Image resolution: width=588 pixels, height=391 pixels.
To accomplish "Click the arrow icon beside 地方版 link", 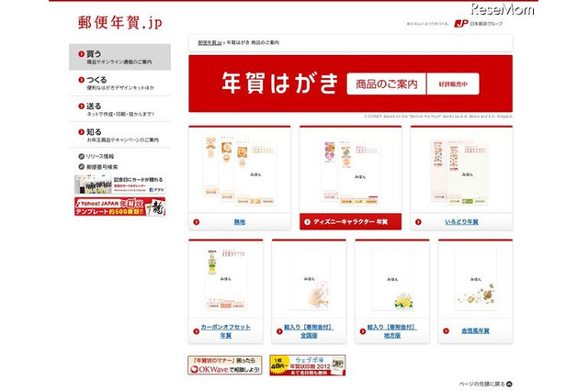I will 363,331.
